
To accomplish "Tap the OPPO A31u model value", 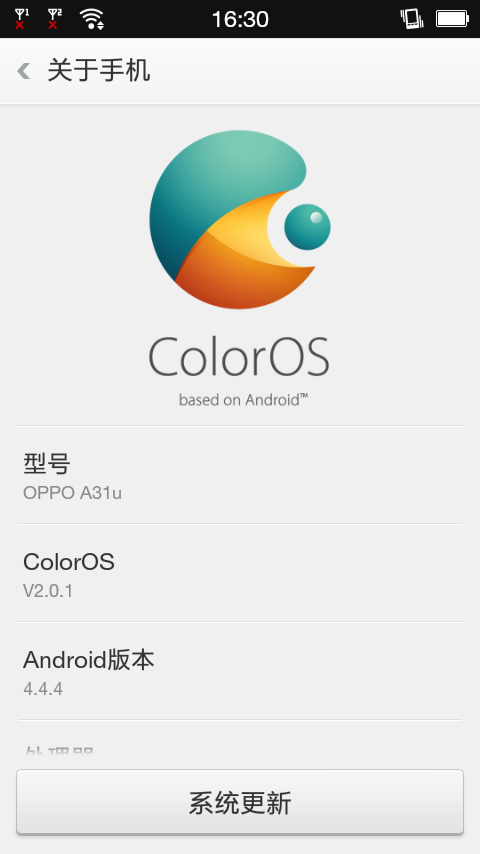I will (x=72, y=493).
